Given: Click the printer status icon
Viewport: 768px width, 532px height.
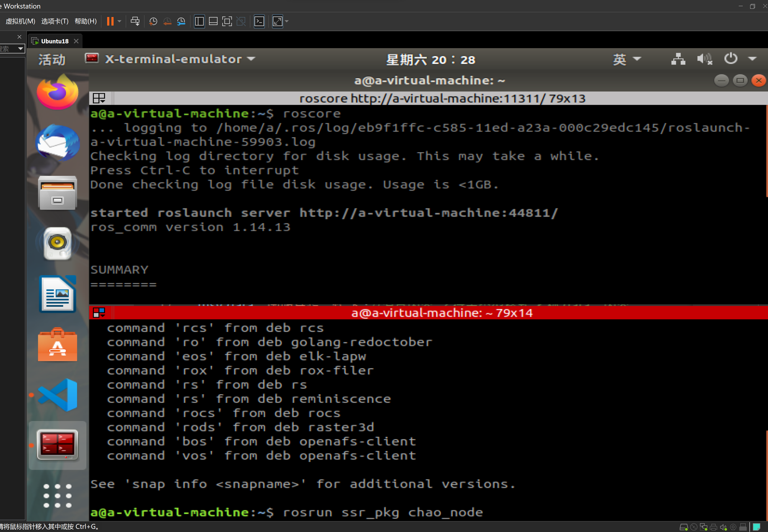Looking at the screenshot, I should tap(713, 527).
